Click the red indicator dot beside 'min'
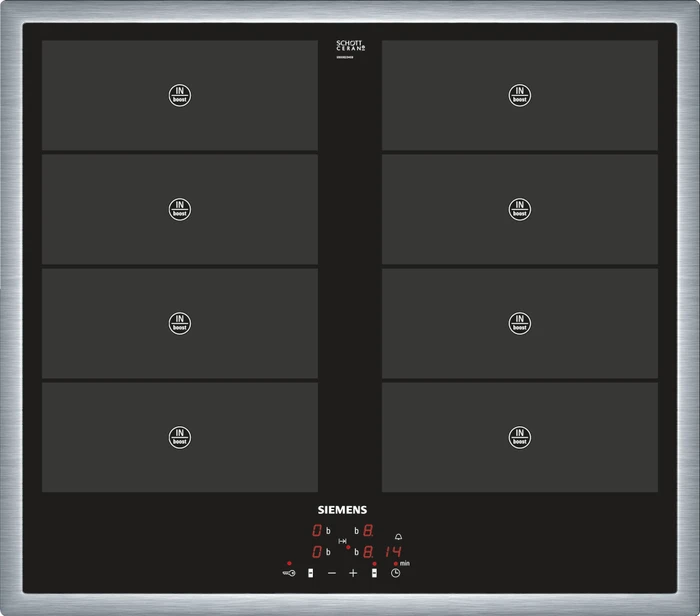The height and width of the screenshot is (616, 700). [396, 564]
